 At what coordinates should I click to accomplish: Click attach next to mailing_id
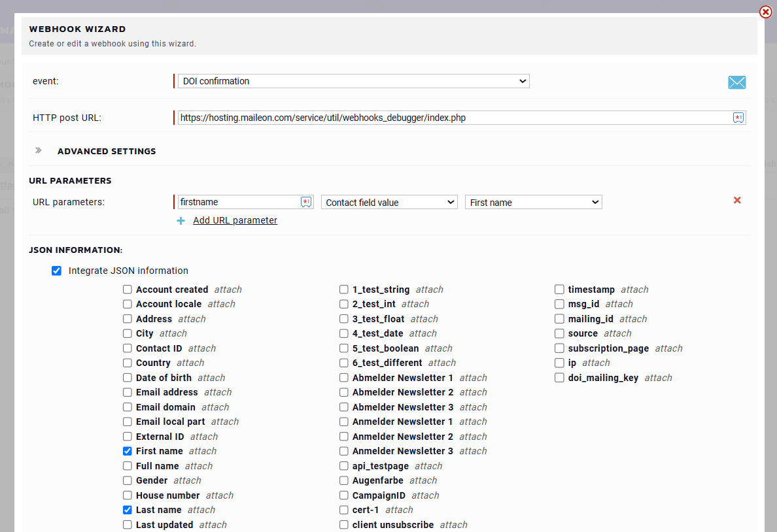click(633, 319)
